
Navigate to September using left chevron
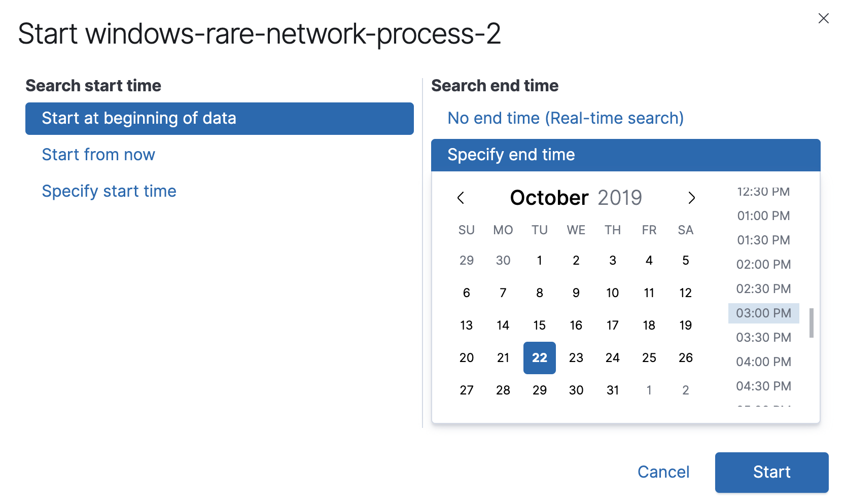point(461,198)
